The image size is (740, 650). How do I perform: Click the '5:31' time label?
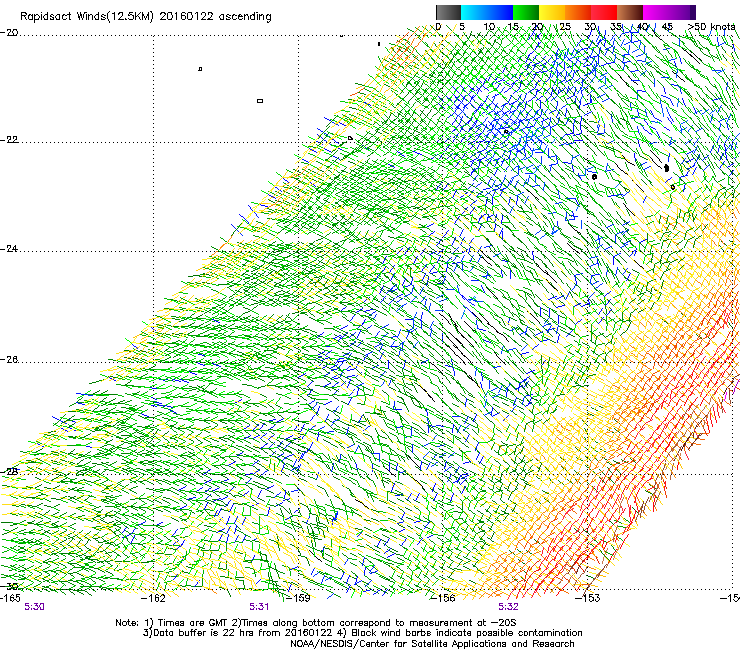point(259,607)
